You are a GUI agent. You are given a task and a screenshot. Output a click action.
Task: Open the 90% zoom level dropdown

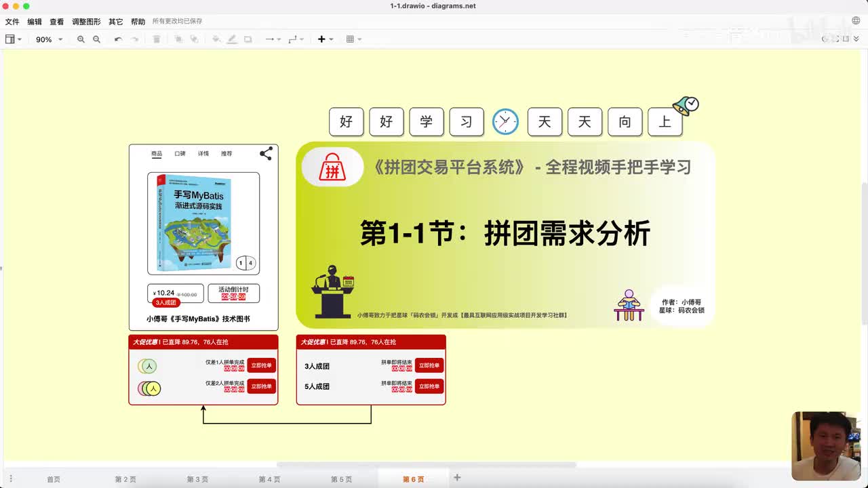pos(49,39)
